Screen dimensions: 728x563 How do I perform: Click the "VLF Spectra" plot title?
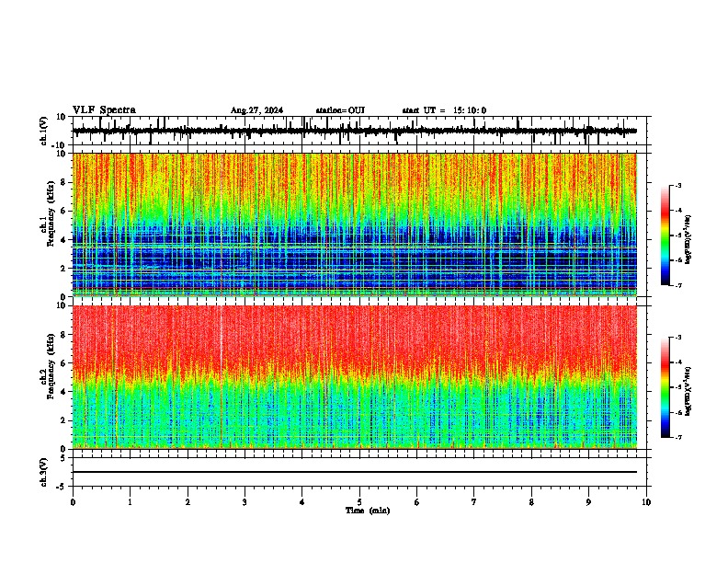104,109
